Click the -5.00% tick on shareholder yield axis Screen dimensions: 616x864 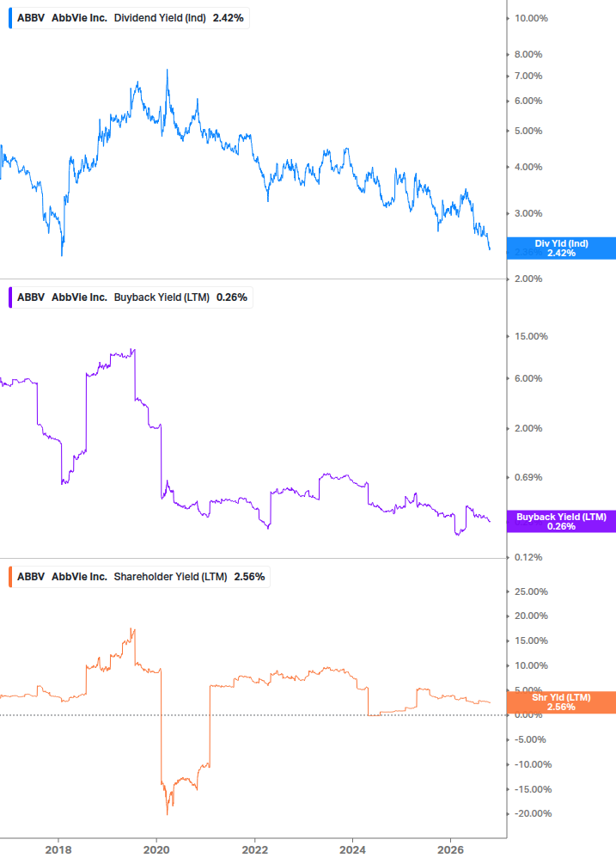click(530, 739)
